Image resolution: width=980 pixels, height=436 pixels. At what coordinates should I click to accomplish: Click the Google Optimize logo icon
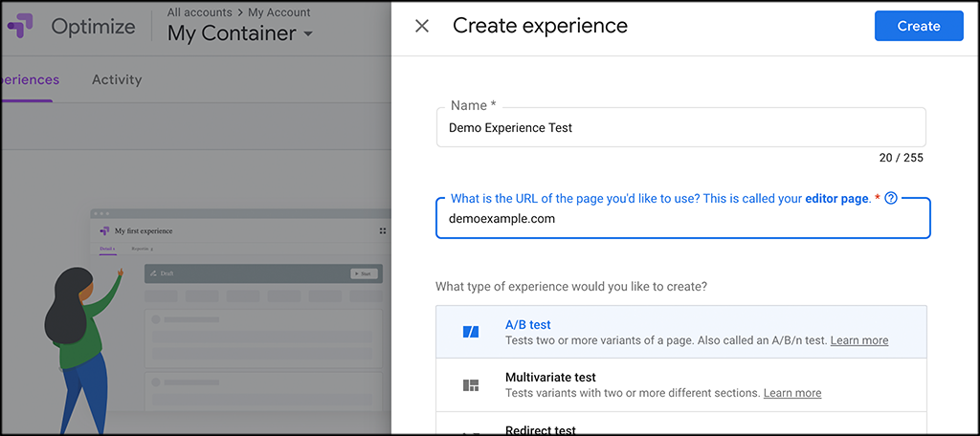click(x=20, y=26)
